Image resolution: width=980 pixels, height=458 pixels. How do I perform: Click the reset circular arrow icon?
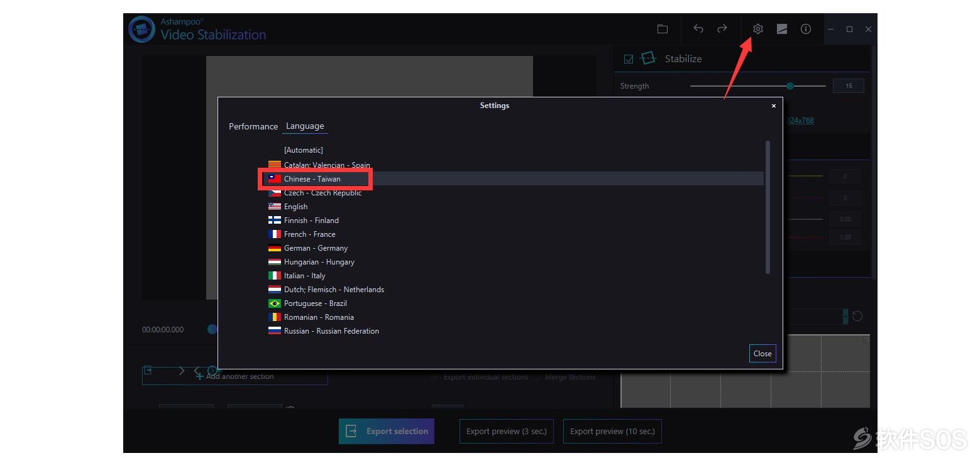coord(857,317)
